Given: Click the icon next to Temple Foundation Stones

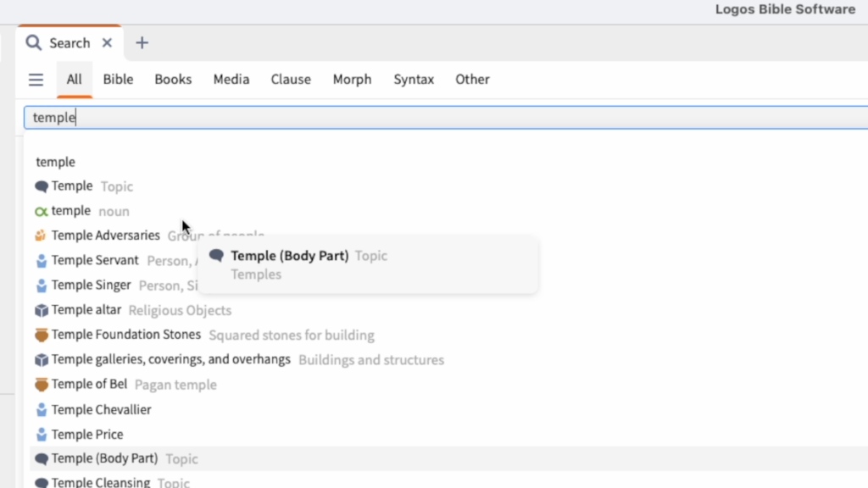Looking at the screenshot, I should click(x=41, y=335).
